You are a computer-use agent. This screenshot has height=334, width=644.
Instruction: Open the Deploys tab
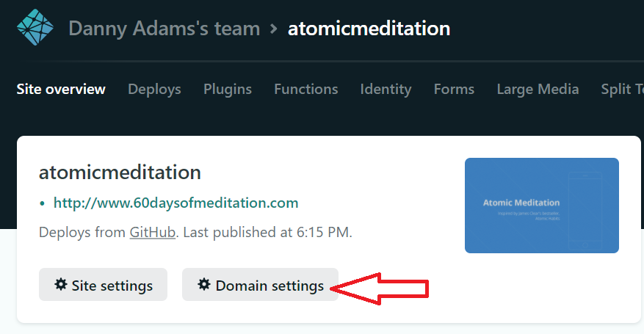pos(154,90)
